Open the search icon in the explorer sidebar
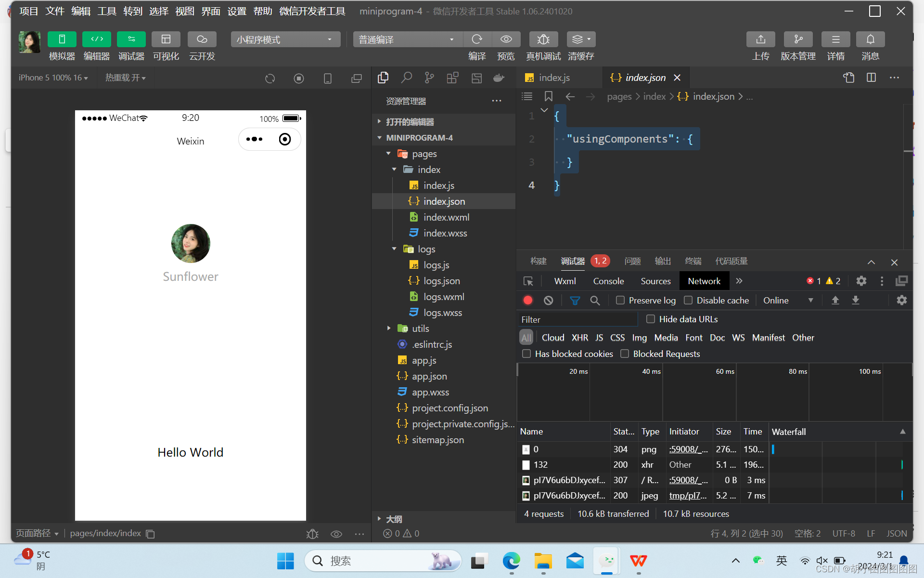 (406, 78)
